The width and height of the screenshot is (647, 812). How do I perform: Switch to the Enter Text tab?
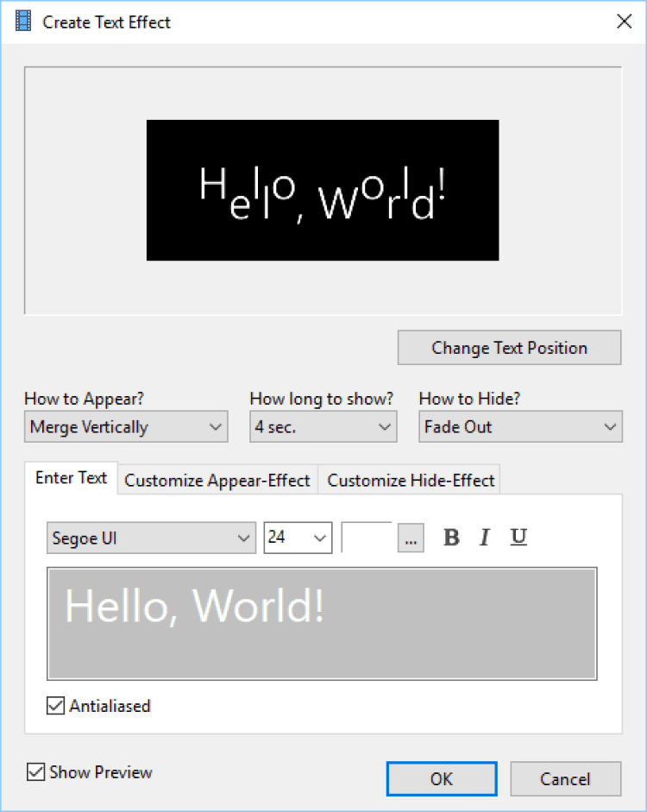(x=71, y=478)
